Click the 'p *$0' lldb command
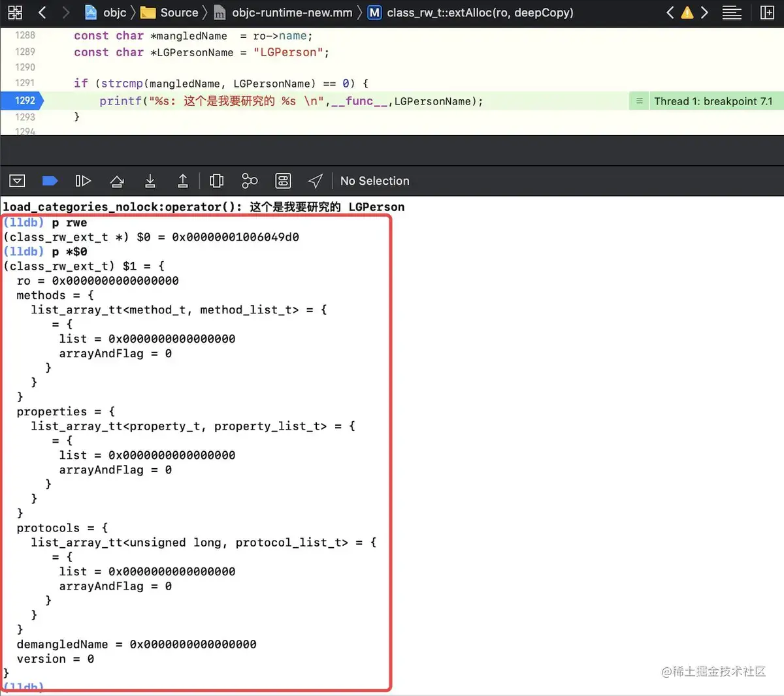The height and width of the screenshot is (696, 784). coord(69,251)
